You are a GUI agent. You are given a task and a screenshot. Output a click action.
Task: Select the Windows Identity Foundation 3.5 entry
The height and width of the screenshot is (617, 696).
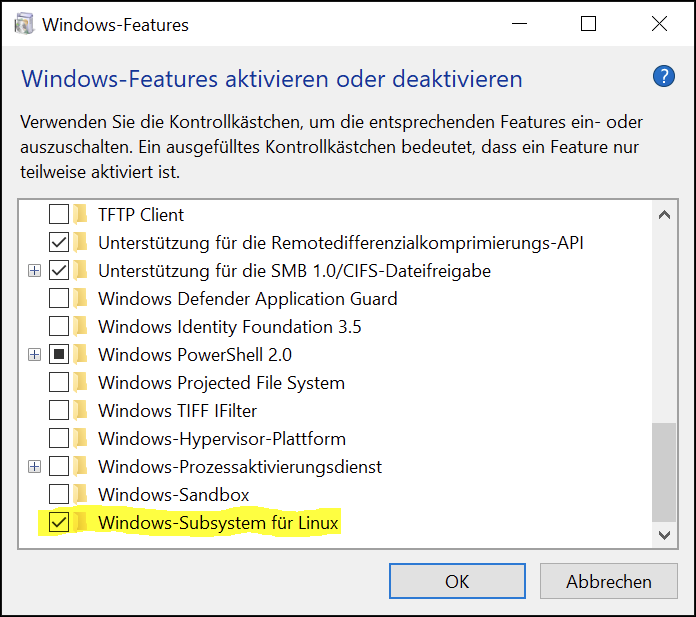[229, 326]
